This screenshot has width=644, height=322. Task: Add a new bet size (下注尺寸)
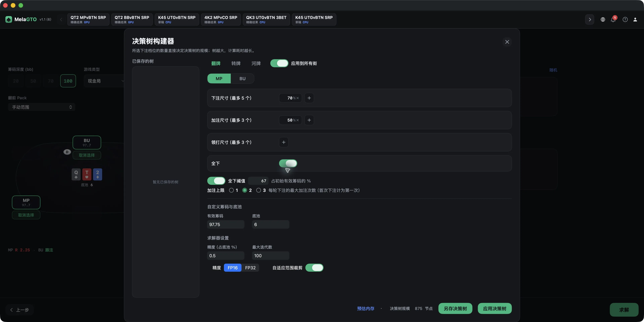[x=309, y=98]
